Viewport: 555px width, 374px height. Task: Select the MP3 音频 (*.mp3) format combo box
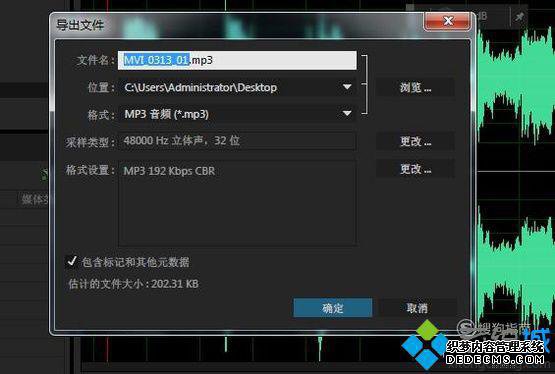tap(238, 114)
